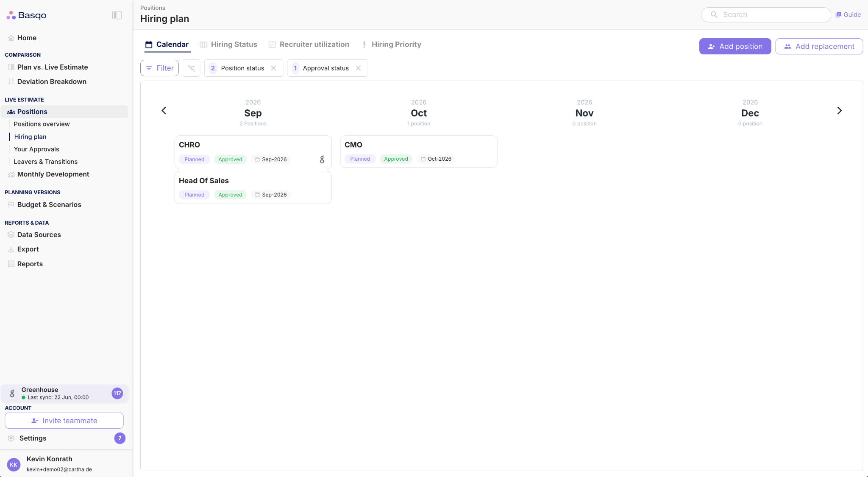Click Planned tag on CHRO card
Screen dimensions: 868x477
coord(194,159)
